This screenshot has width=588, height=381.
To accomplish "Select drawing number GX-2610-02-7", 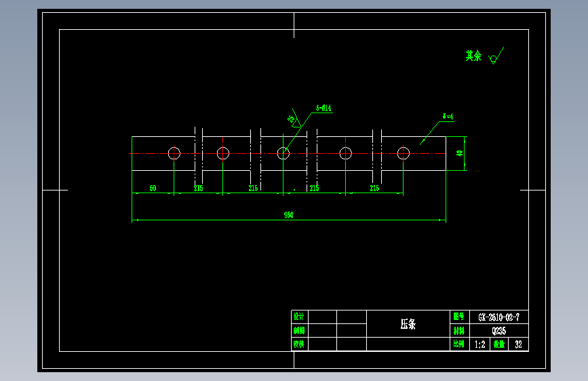I will (x=498, y=317).
